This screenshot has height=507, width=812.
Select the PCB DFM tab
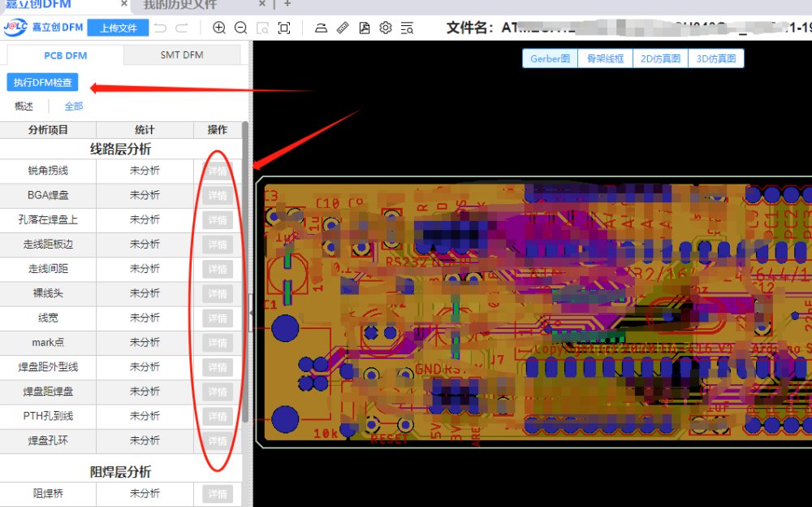[x=66, y=55]
